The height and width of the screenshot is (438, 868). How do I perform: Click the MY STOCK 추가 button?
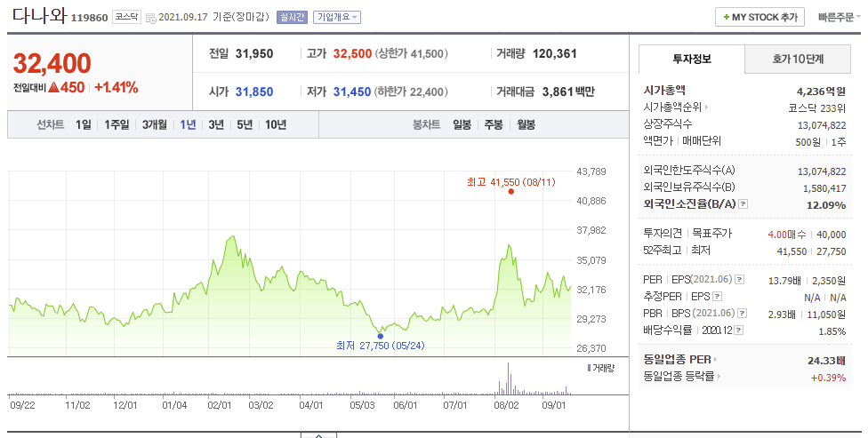pos(759,18)
